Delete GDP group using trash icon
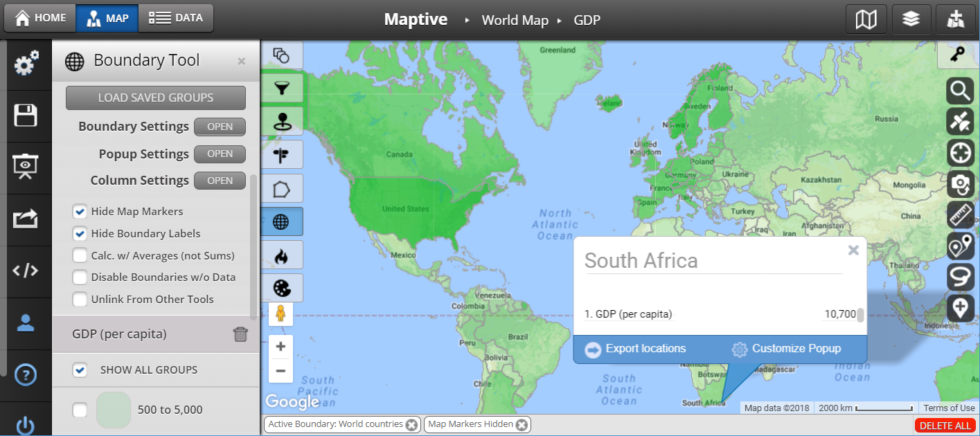 240,335
